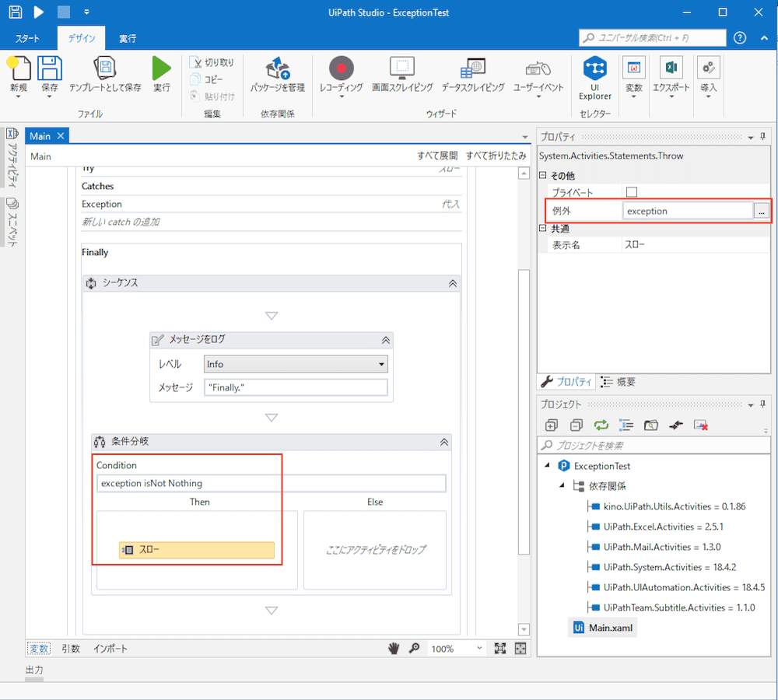
Task: Open help question mark icon
Action: tap(740, 37)
